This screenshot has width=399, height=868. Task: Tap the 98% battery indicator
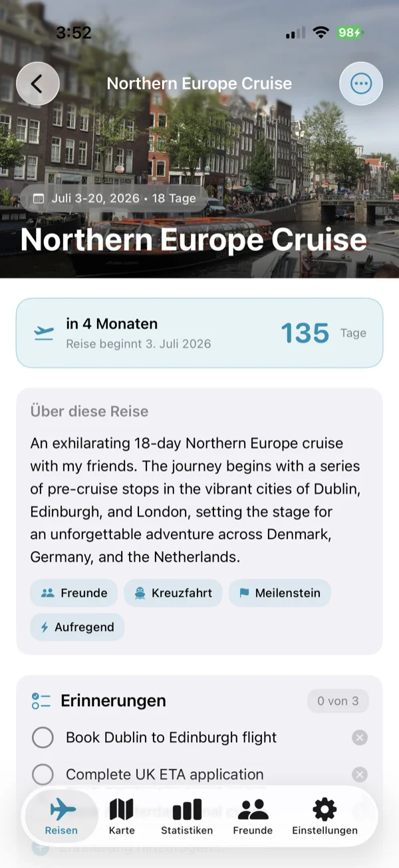(x=350, y=31)
